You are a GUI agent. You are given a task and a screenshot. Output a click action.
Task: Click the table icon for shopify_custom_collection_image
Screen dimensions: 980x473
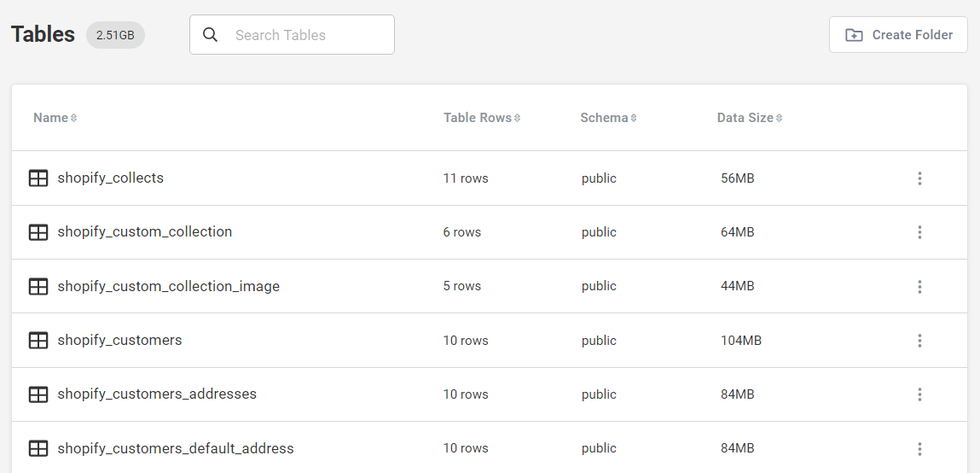tap(38, 287)
